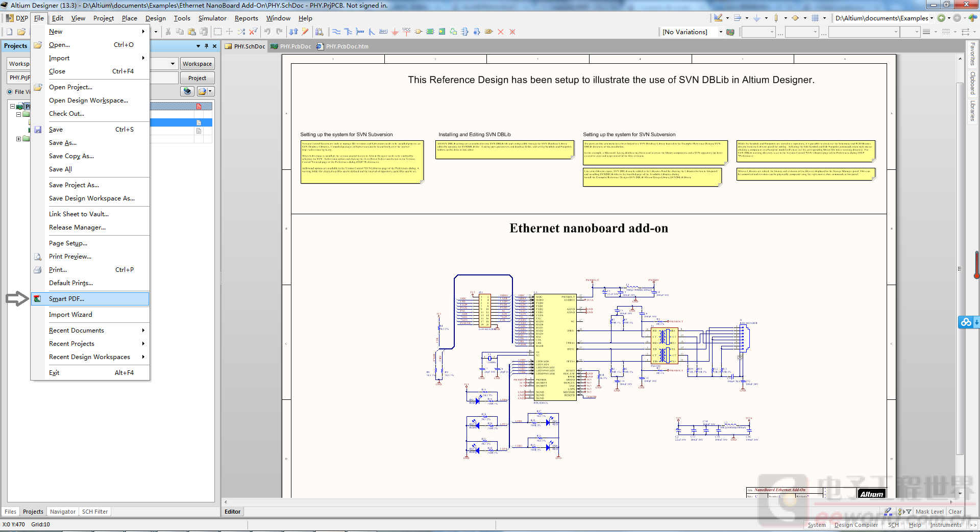Select Import Wizard menu entry
The height and width of the screenshot is (532, 980).
point(90,315)
